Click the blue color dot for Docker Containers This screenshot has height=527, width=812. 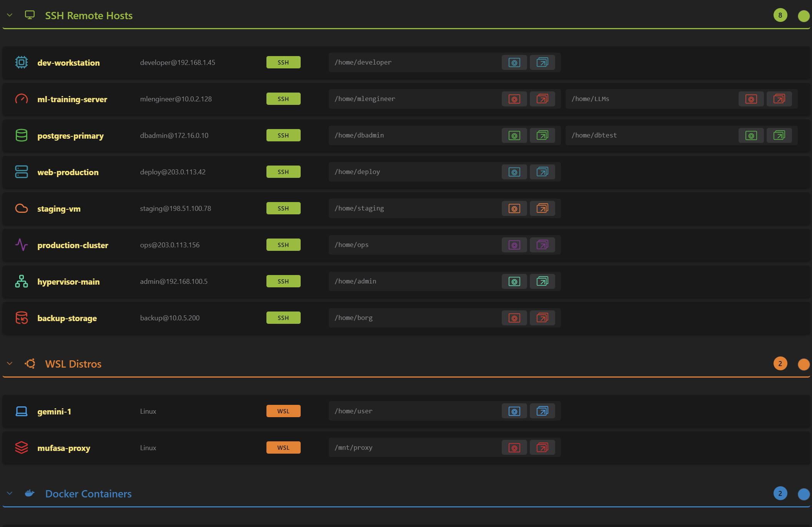pos(804,494)
